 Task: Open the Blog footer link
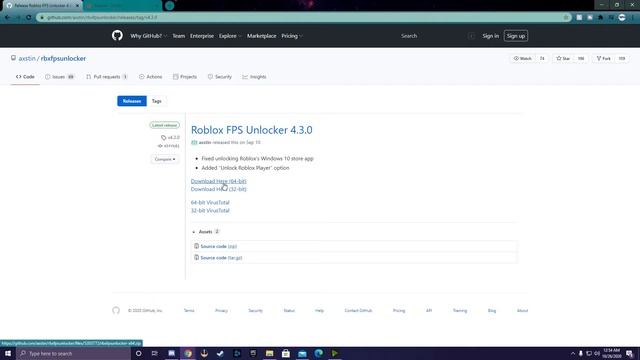tap(492, 311)
